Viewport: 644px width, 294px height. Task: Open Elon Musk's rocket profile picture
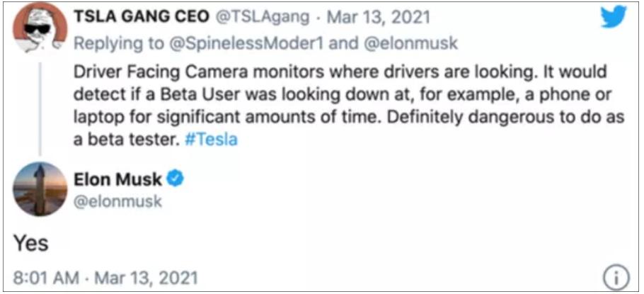[40, 189]
